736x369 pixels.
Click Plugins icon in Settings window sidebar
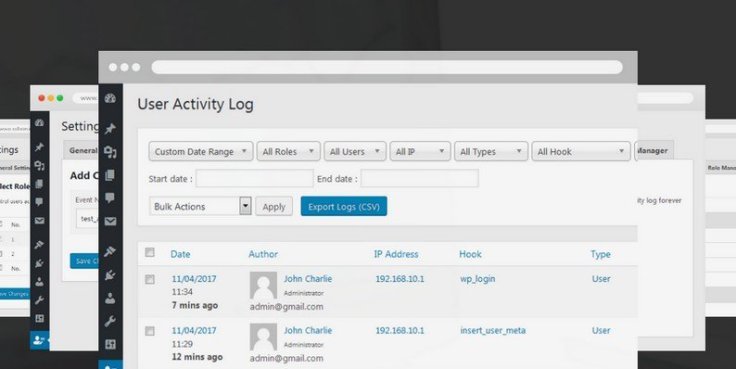(x=39, y=263)
